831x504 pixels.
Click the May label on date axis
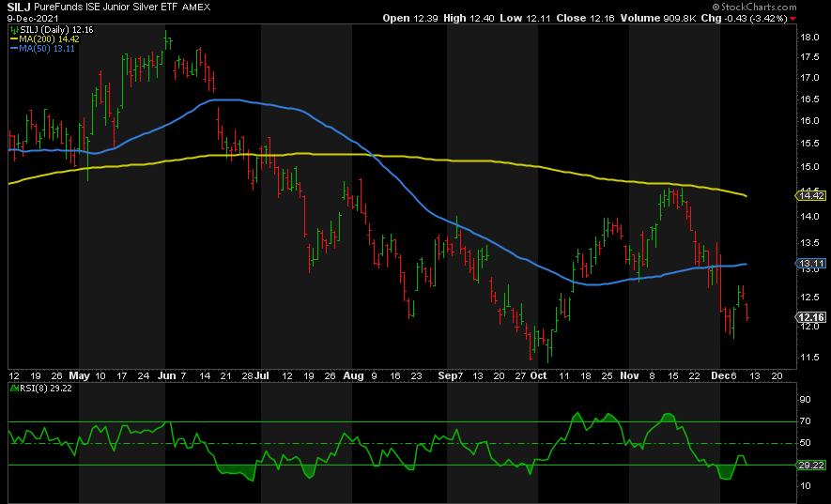pos(80,375)
